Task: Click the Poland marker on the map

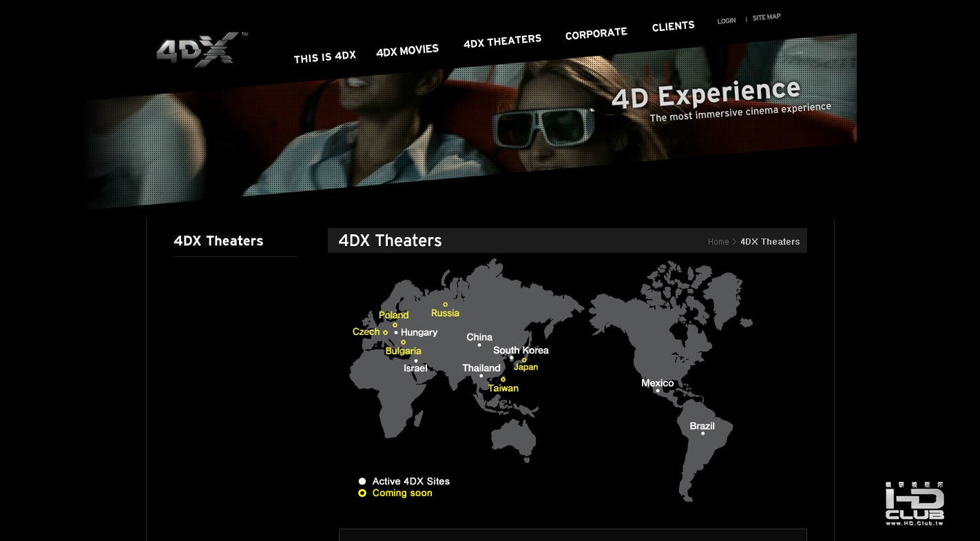Action: 395,325
